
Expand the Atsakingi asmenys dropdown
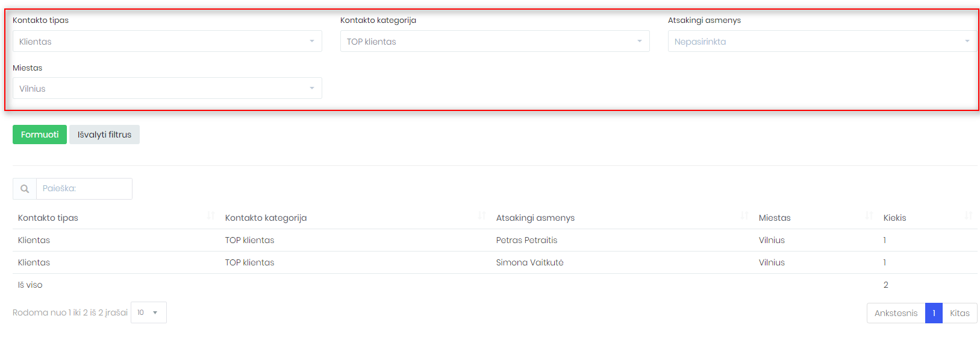[822, 41]
